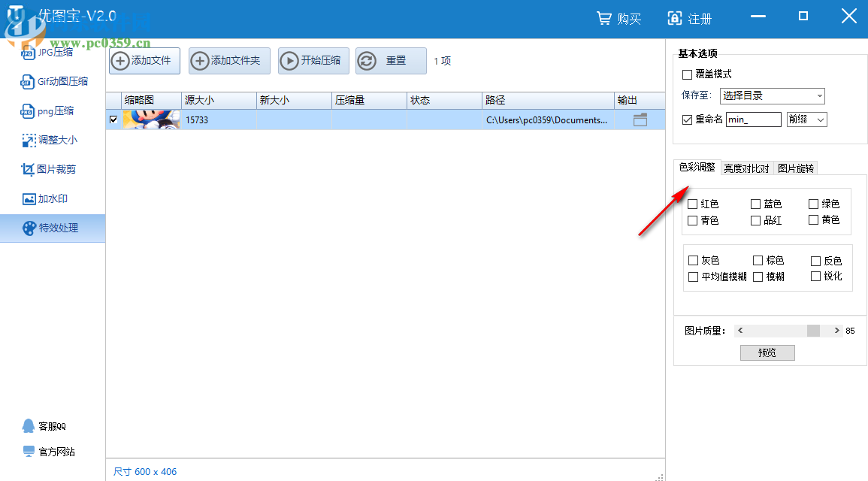Click 添加文件夹 button

pos(229,60)
